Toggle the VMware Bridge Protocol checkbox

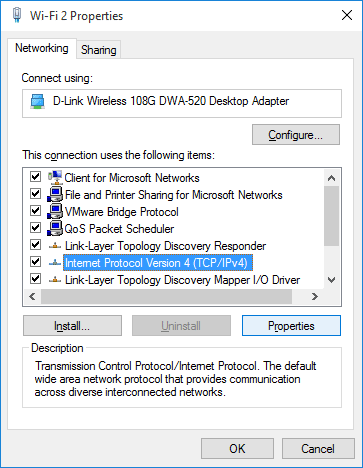pyautogui.click(x=35, y=211)
